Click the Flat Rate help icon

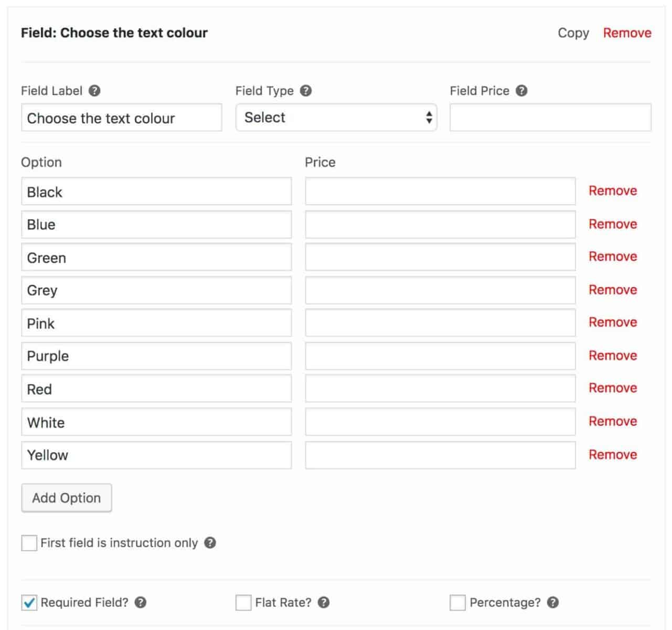[324, 603]
